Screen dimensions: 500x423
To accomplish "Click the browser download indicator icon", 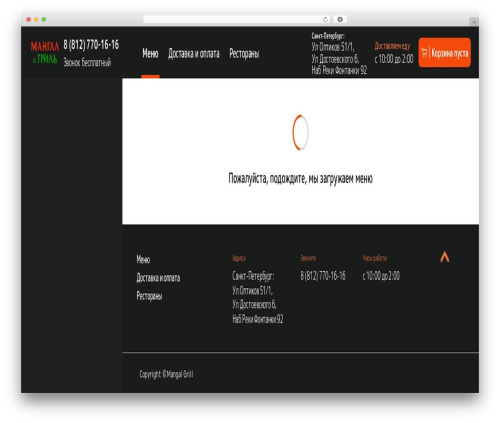I will tap(340, 19).
